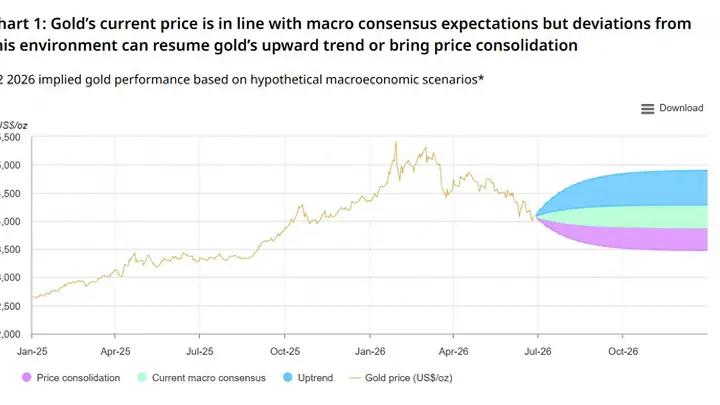
Task: Toggle the Current macro consensus legend series
Action: [x=202, y=378]
